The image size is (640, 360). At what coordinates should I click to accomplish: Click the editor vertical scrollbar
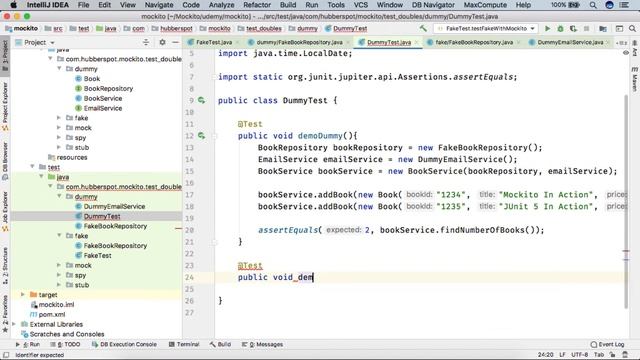coord(626,202)
